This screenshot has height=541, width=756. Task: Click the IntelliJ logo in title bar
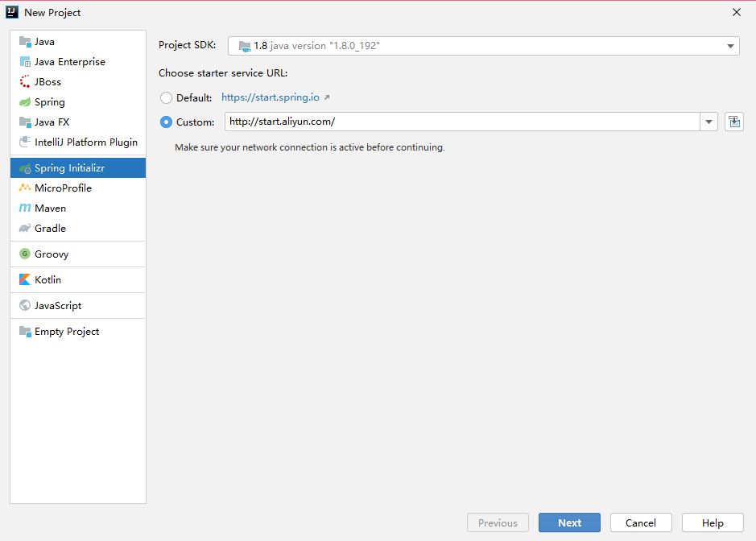pos(12,13)
